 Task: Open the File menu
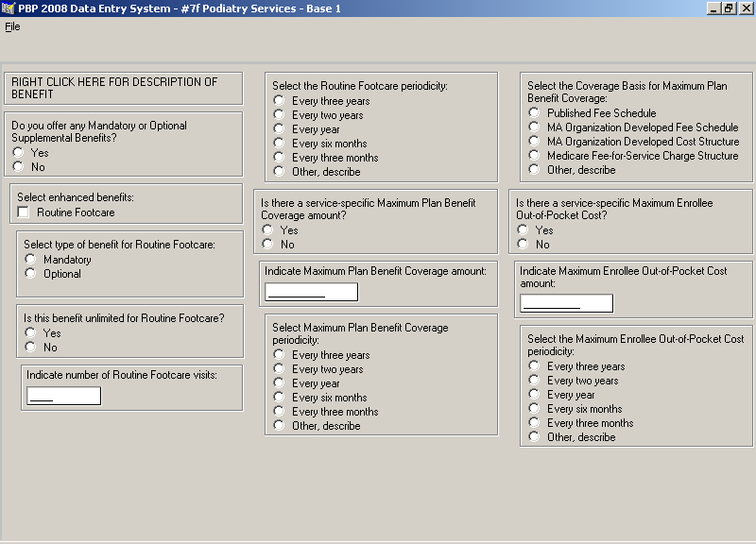coord(12,26)
